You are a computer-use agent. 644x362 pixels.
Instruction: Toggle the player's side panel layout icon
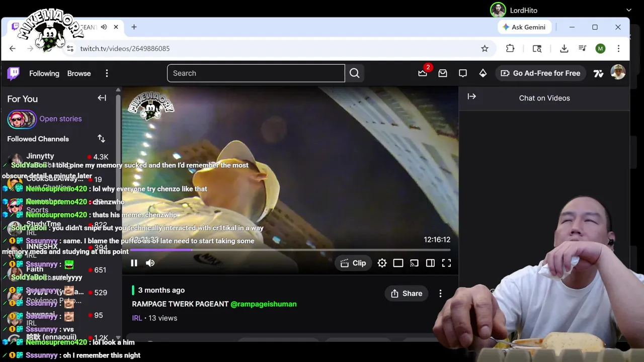pyautogui.click(x=430, y=263)
